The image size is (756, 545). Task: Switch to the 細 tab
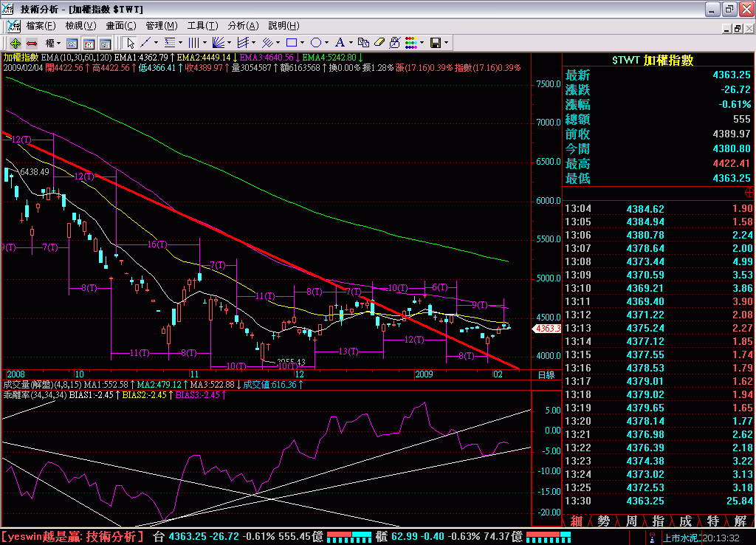tap(576, 521)
